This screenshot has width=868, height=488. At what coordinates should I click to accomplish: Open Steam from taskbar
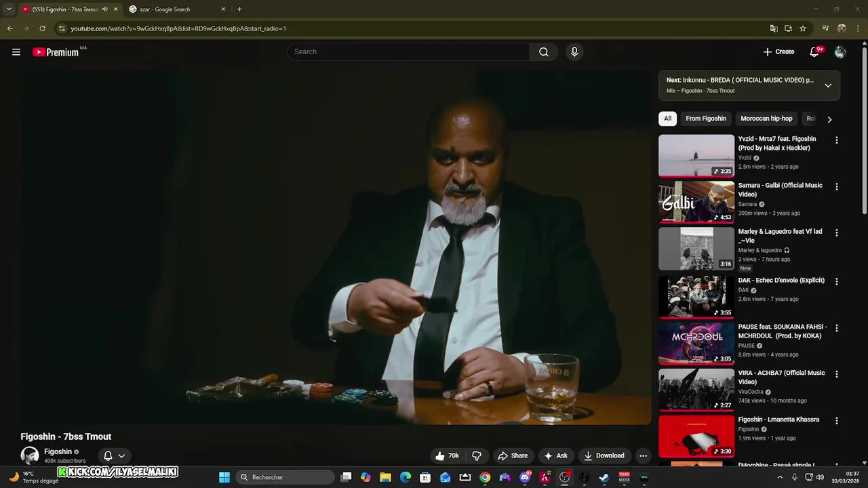(604, 477)
